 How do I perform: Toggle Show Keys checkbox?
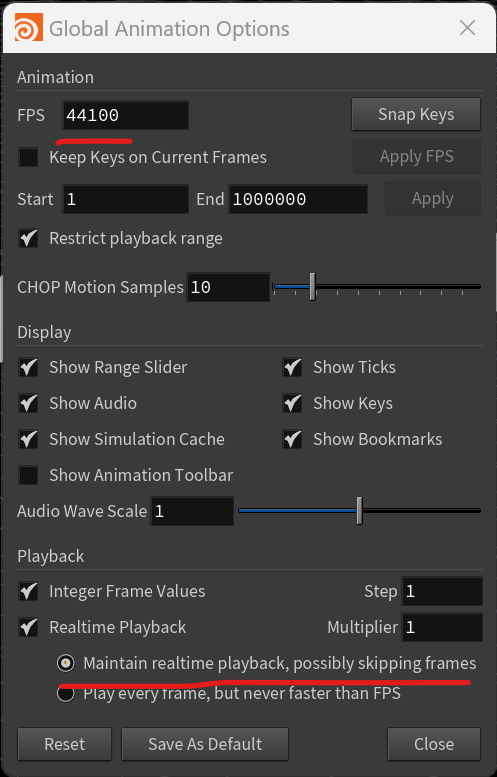292,403
